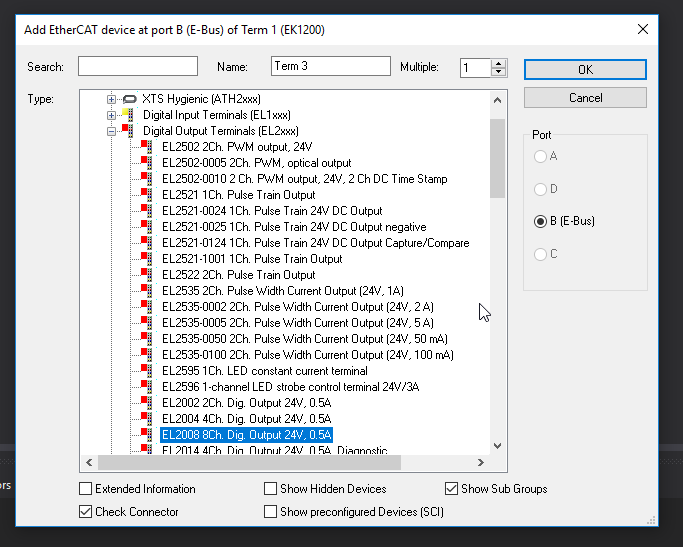Click the horizontal scrollbar left arrow
The width and height of the screenshot is (683, 547).
[89, 463]
